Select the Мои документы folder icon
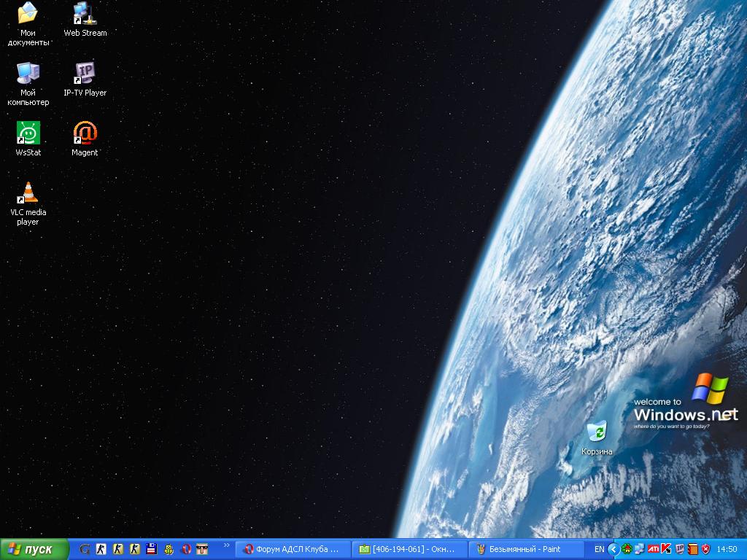The height and width of the screenshot is (560, 747). click(x=28, y=14)
